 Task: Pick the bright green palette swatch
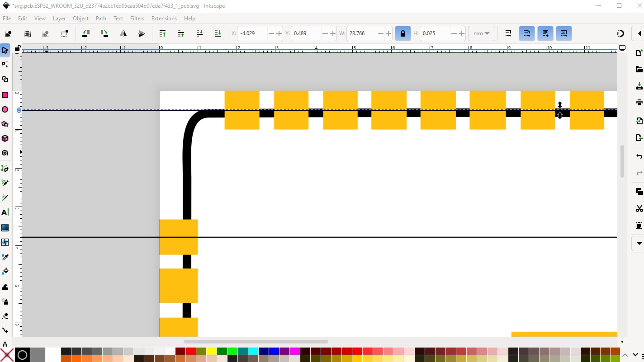point(232,351)
